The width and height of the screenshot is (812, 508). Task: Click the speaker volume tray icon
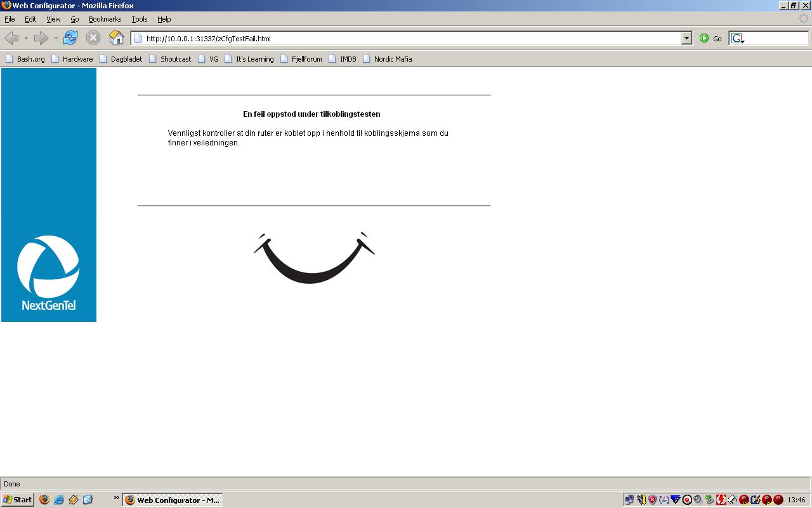click(x=698, y=500)
